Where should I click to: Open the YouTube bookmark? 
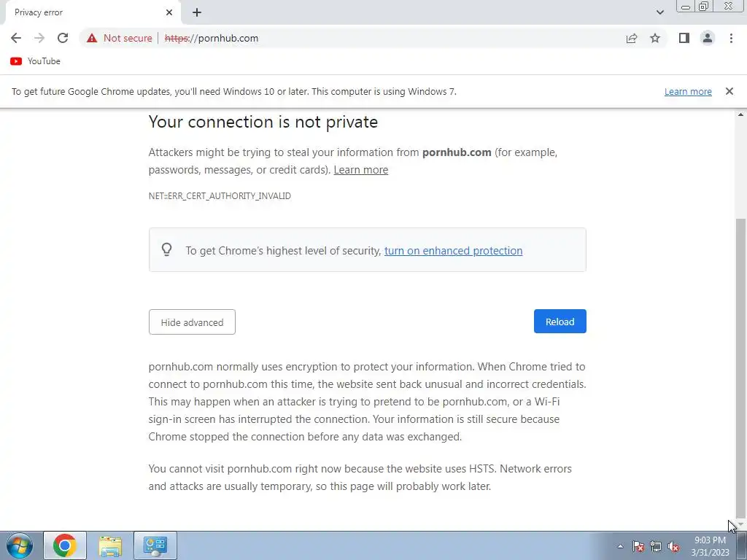click(x=35, y=61)
